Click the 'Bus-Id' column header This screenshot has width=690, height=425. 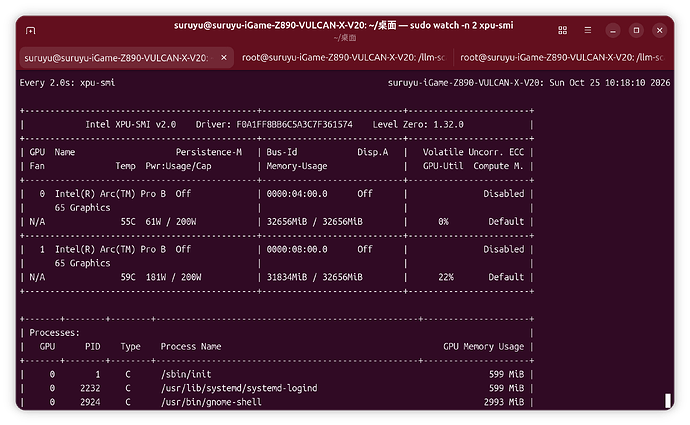(282, 152)
